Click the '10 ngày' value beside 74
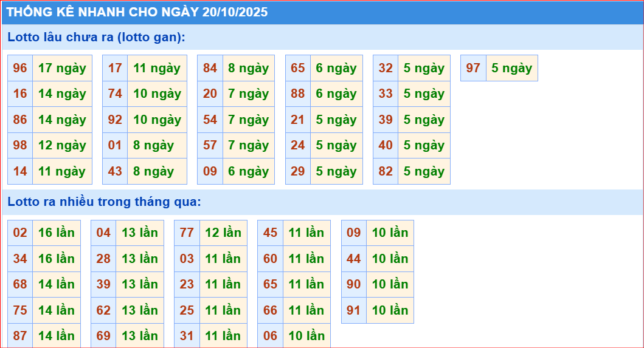 pyautogui.click(x=158, y=94)
